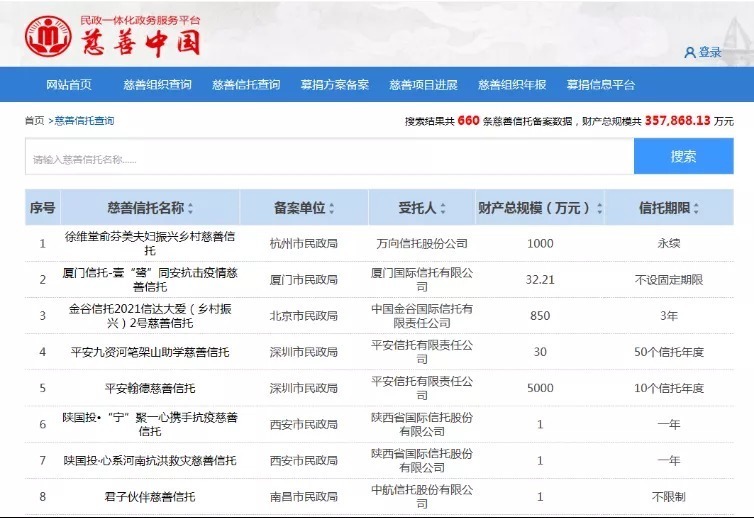754x518 pixels.
Task: Click the 50个信托年度 term cell
Action: click(x=669, y=352)
